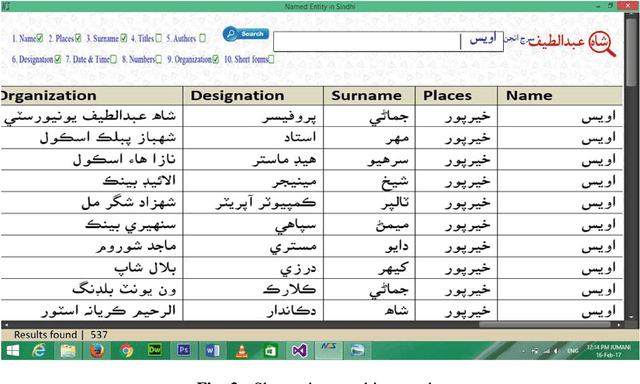The height and width of the screenshot is (384, 640).
Task: Switch to the NES app taskbar icon
Action: point(328,351)
